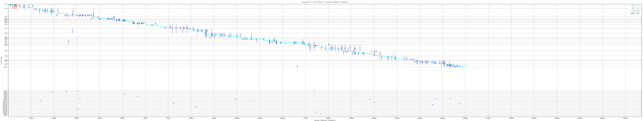Click the 270Mbp x-axis tick label
Image resolution: width=644 pixels, height=121 pixels.
625,118
